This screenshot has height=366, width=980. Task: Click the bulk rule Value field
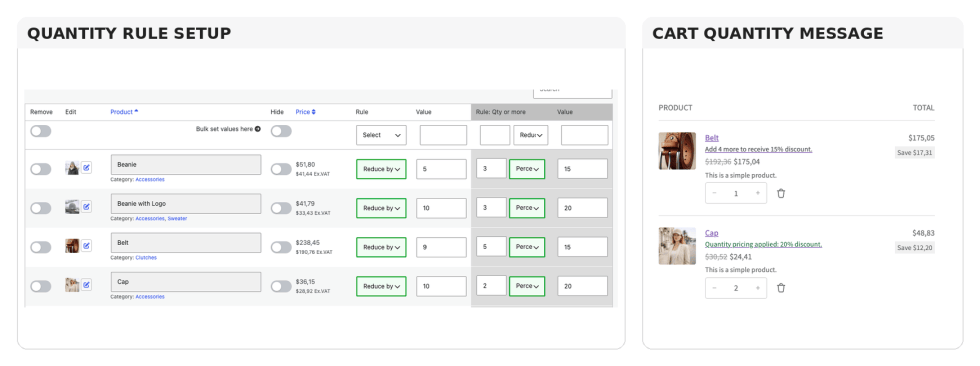pos(443,135)
